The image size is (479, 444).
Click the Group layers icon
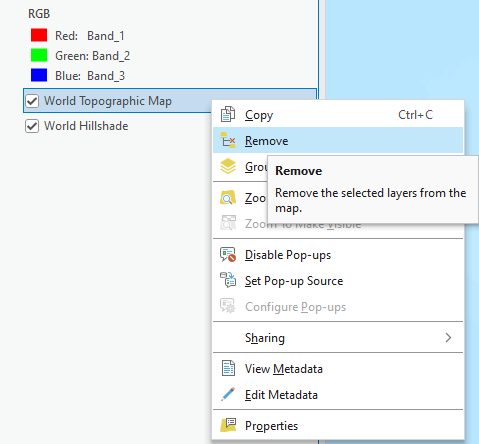[228, 166]
